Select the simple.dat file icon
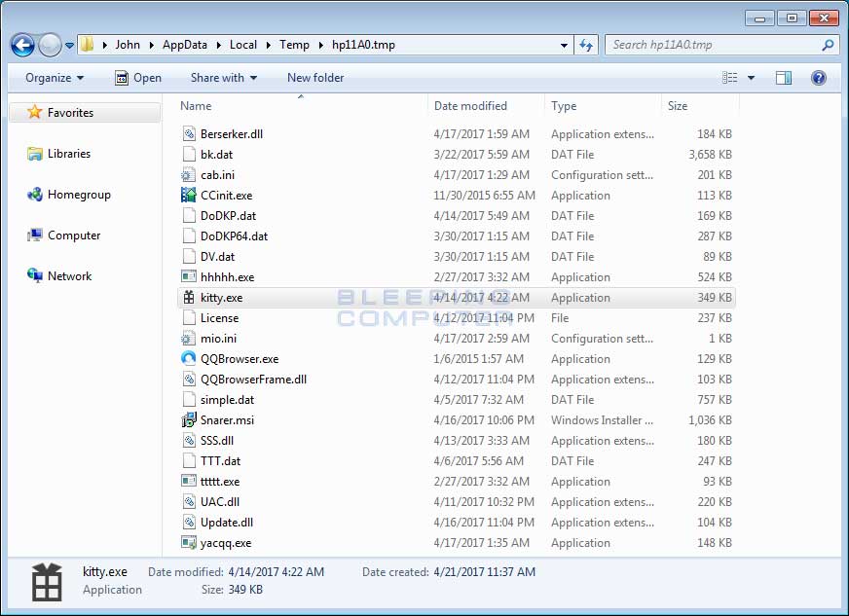 (x=189, y=400)
